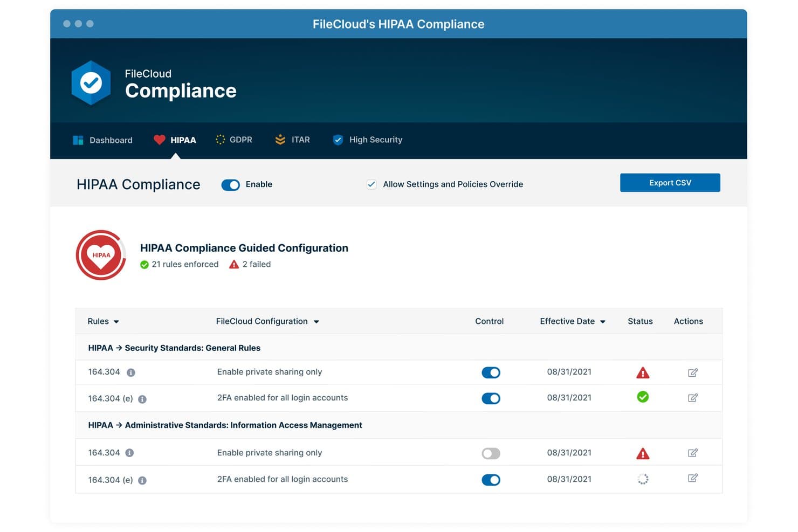Click the Dashboard grid icon
This screenshot has width=798, height=532.
tap(78, 140)
